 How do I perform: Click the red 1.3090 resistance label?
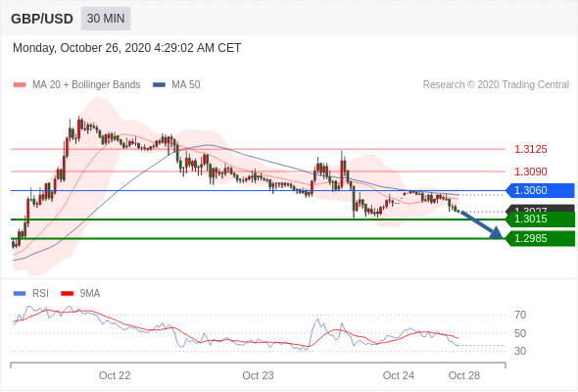point(530,171)
